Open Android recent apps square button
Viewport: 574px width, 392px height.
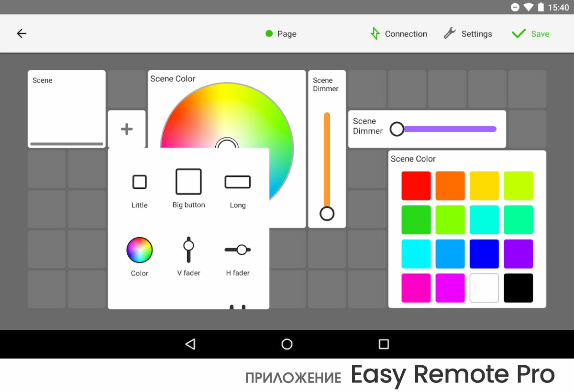point(384,344)
